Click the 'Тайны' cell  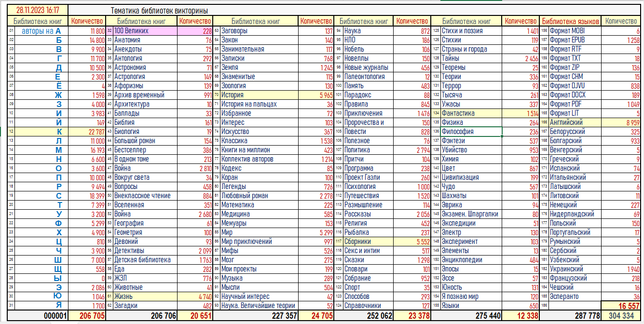471,58
